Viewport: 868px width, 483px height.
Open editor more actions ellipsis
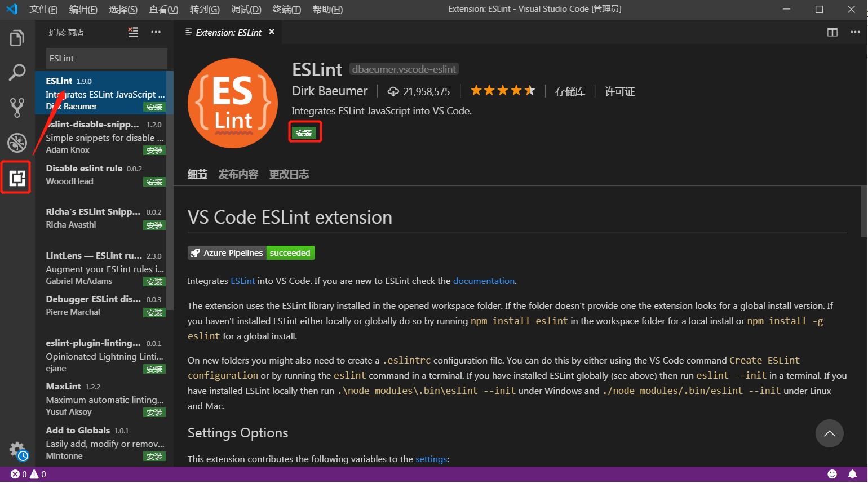[855, 32]
